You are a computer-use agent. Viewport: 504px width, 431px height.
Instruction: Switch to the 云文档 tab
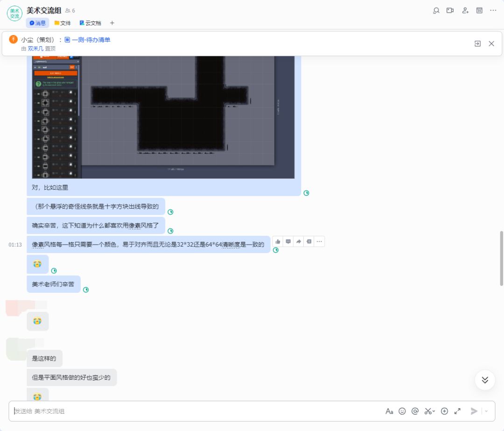(91, 23)
